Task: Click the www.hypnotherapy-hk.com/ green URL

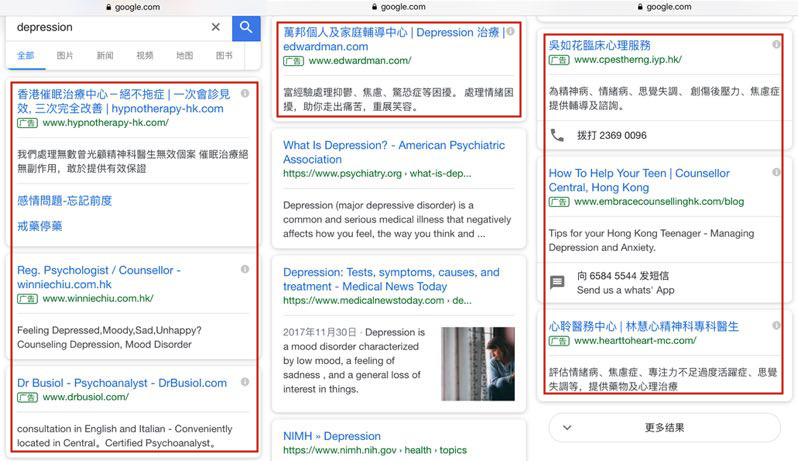Action: [x=105, y=123]
